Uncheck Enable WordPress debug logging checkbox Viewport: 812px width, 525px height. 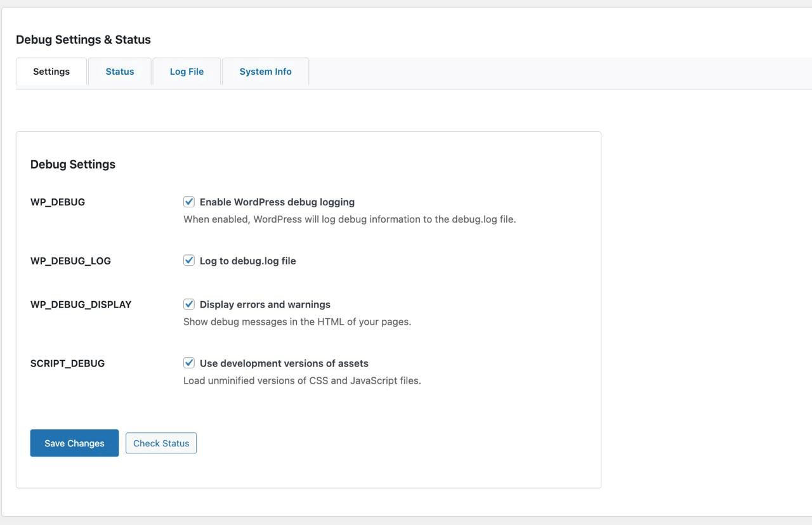[x=189, y=202]
